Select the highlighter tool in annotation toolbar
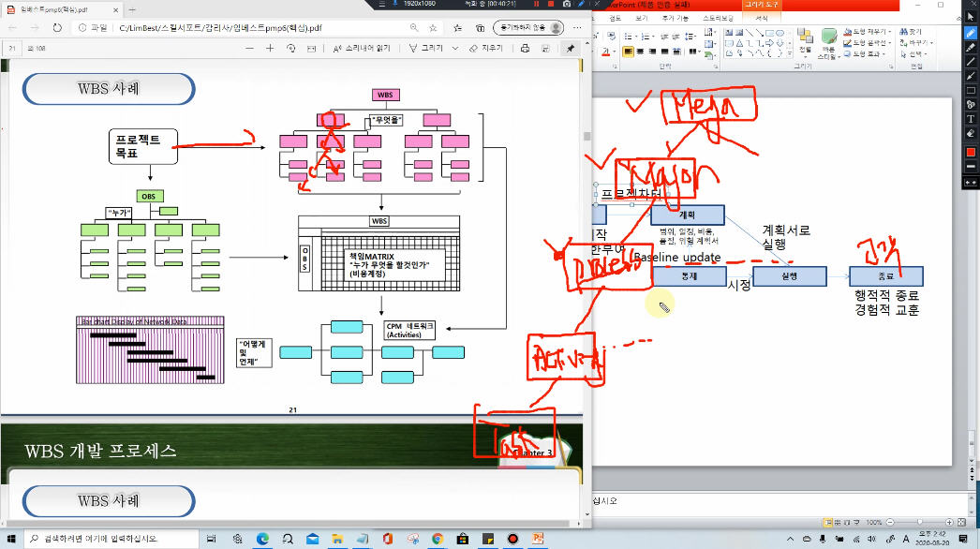Screen dimensions: 980x549 [x=970, y=47]
